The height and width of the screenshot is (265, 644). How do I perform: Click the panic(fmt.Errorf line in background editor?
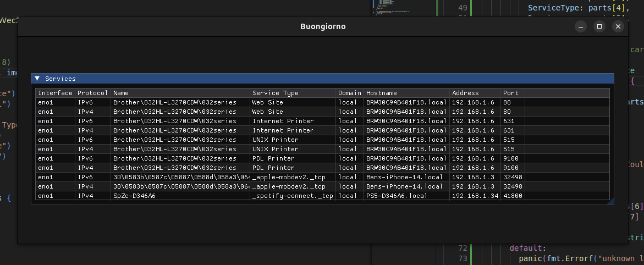coord(581,258)
